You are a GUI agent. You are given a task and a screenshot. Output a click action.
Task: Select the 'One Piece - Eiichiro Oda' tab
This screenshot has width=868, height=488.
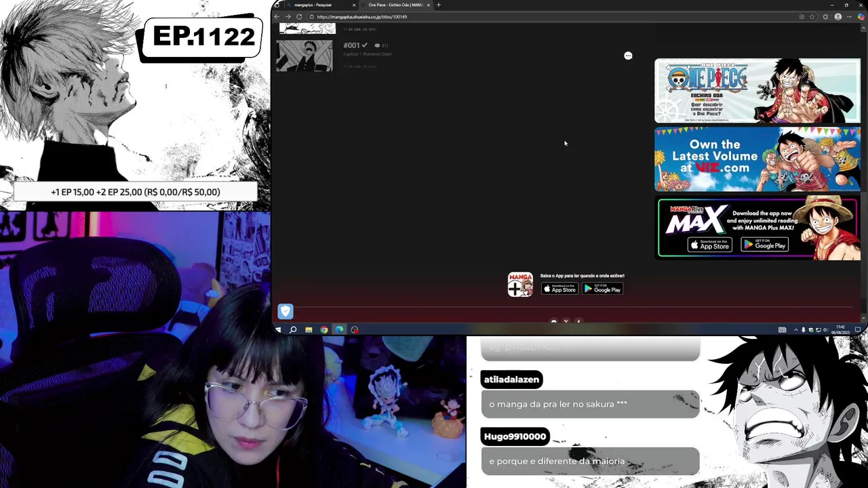click(395, 5)
